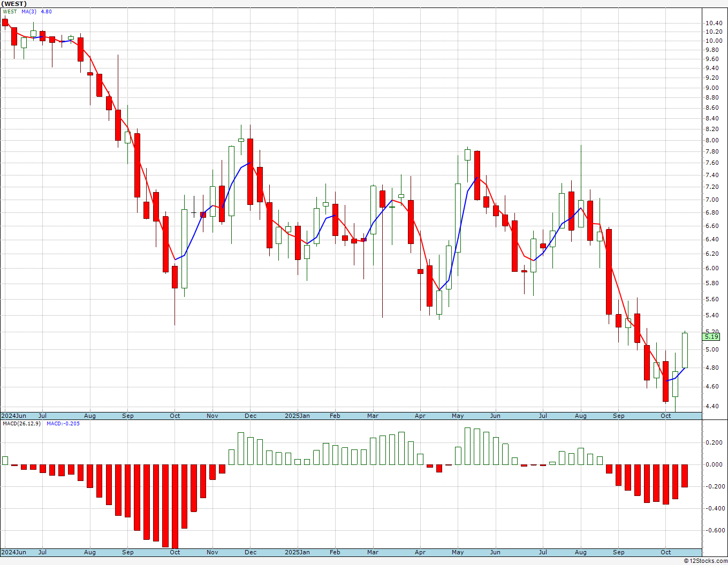Viewport: 728px width, 565px height.
Task: Click 2025Jan on the MACD date axis
Action: tap(297, 552)
